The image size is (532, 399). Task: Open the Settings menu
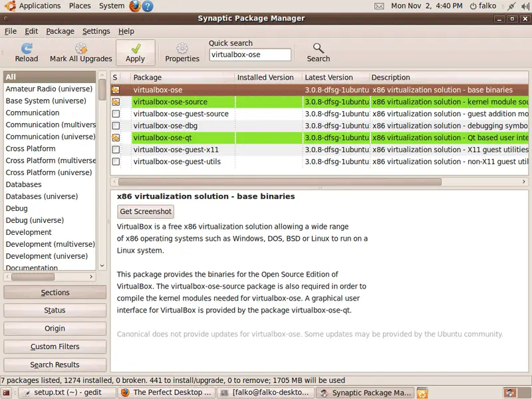(x=96, y=31)
